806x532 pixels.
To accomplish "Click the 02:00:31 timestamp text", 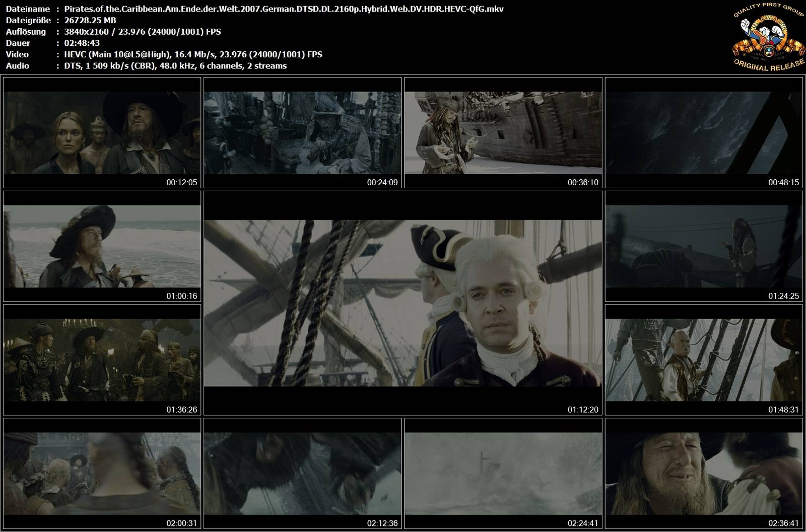I will click(x=182, y=523).
